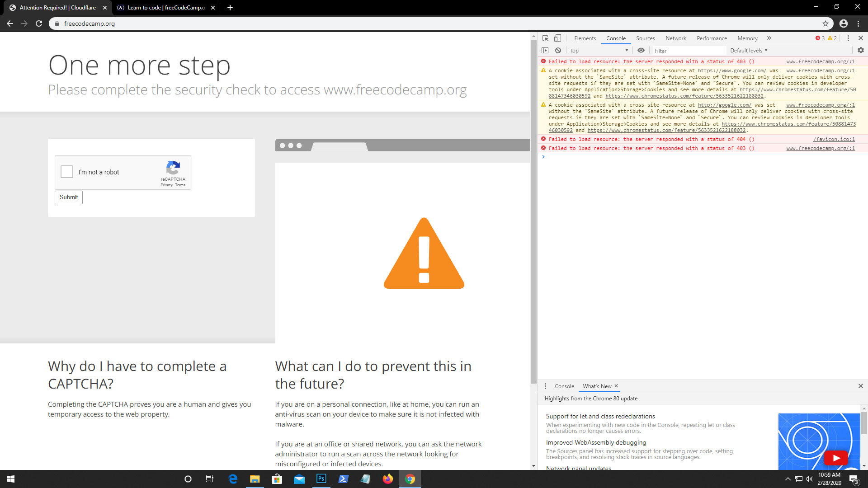Switch to the Network tab
Screen dimensions: 868x488
(675, 38)
